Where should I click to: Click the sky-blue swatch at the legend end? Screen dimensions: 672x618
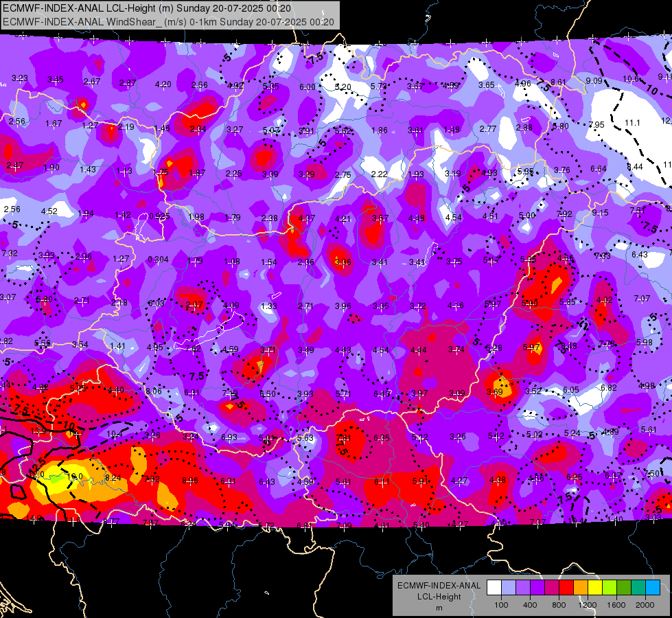tap(653, 588)
